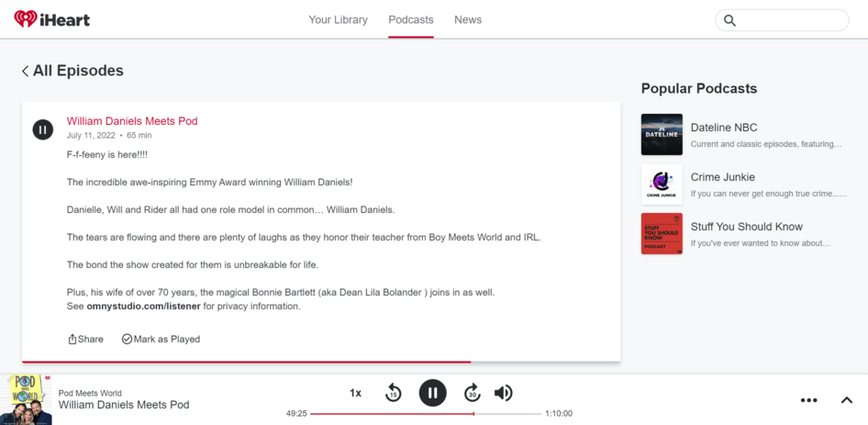
Task: Click date text July 11, 2022
Action: tap(91, 135)
